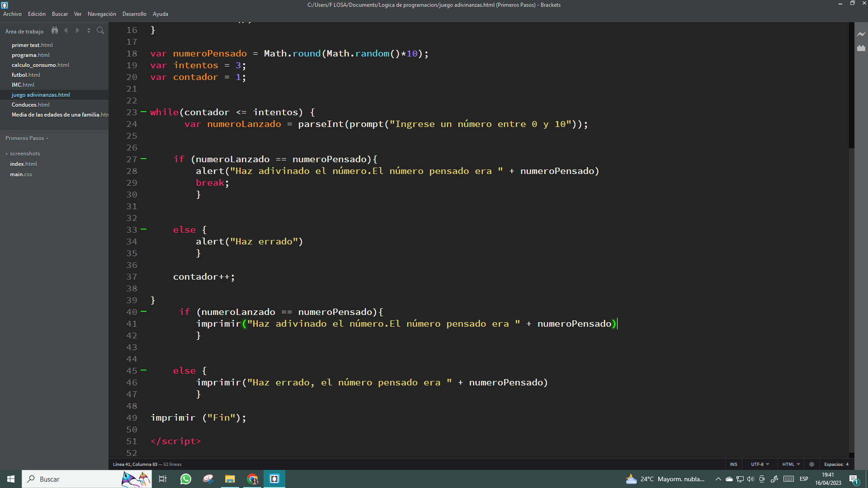Open the Navegación menu
This screenshot has width=868, height=488.
click(102, 14)
